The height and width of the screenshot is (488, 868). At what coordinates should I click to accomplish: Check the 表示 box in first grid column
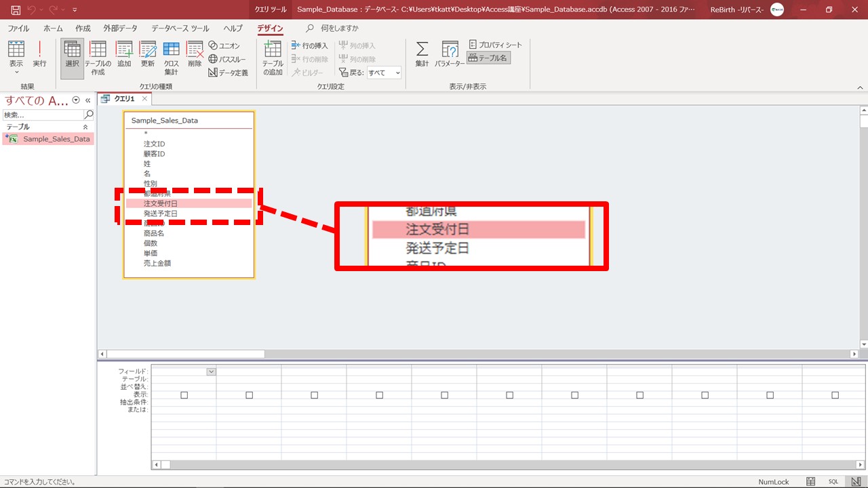click(x=184, y=395)
